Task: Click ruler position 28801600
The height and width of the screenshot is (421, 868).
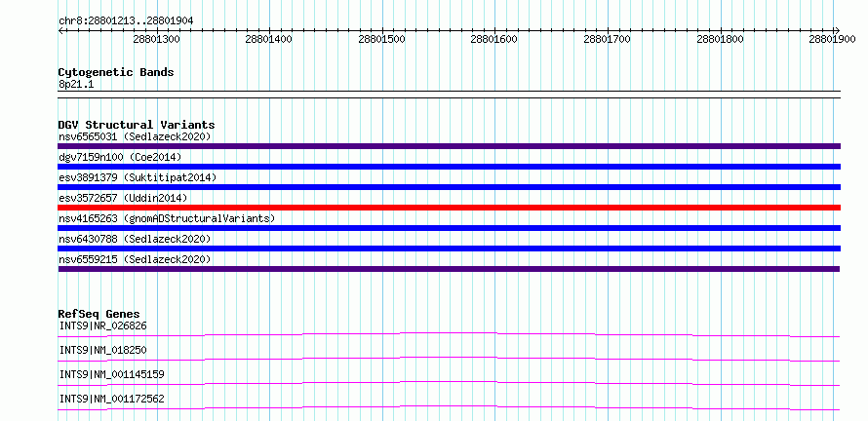Action: 494,40
